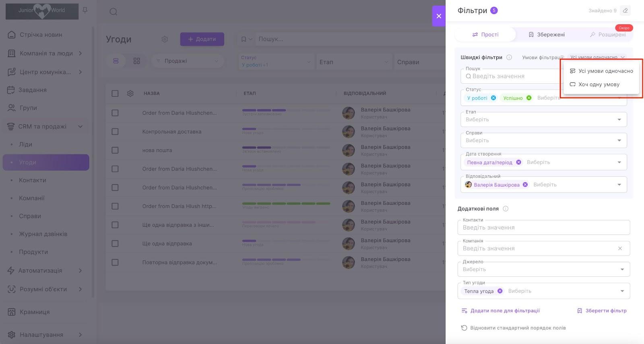Click 'Зберегти фільтр' link
Image resolution: width=644 pixels, height=344 pixels.
[x=602, y=311]
